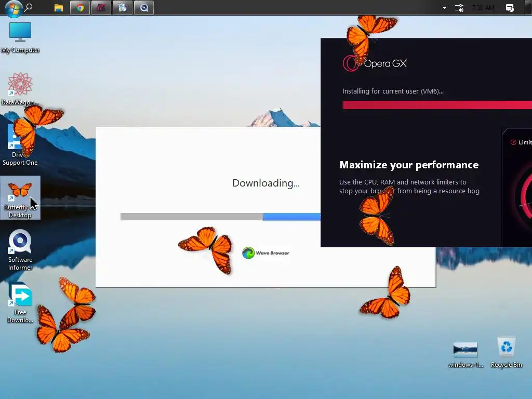
Task: Click the Opera GX red installation progress bar
Action: pyautogui.click(x=437, y=105)
